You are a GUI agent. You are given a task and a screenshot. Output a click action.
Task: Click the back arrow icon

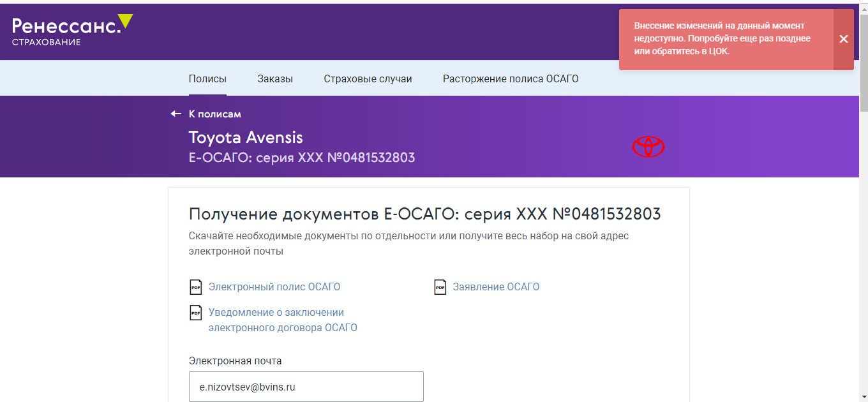point(176,114)
